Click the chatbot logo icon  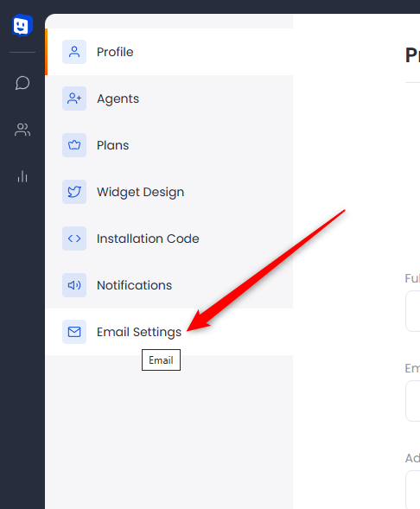coord(22,25)
